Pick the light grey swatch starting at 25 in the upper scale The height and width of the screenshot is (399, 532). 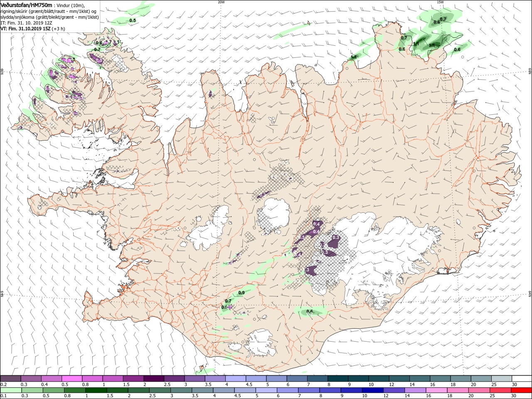tap(501, 379)
